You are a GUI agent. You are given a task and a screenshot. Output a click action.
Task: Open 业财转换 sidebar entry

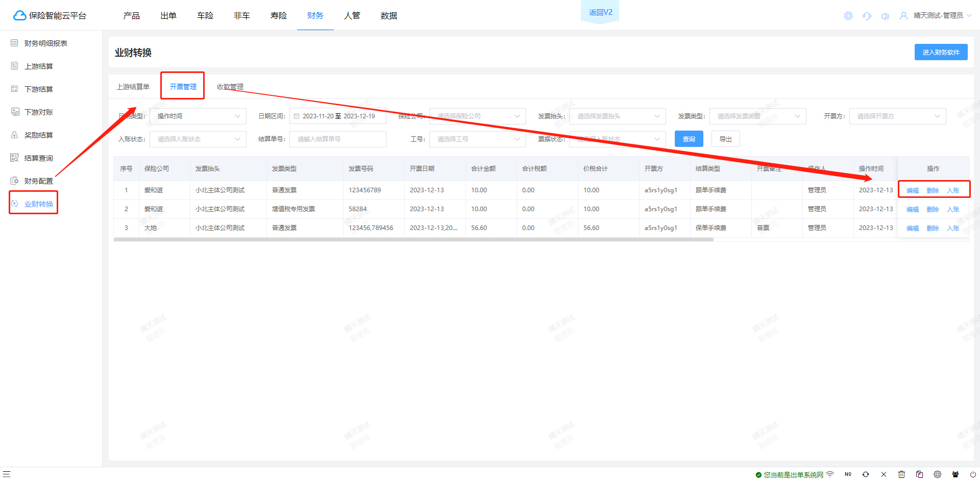(39, 204)
